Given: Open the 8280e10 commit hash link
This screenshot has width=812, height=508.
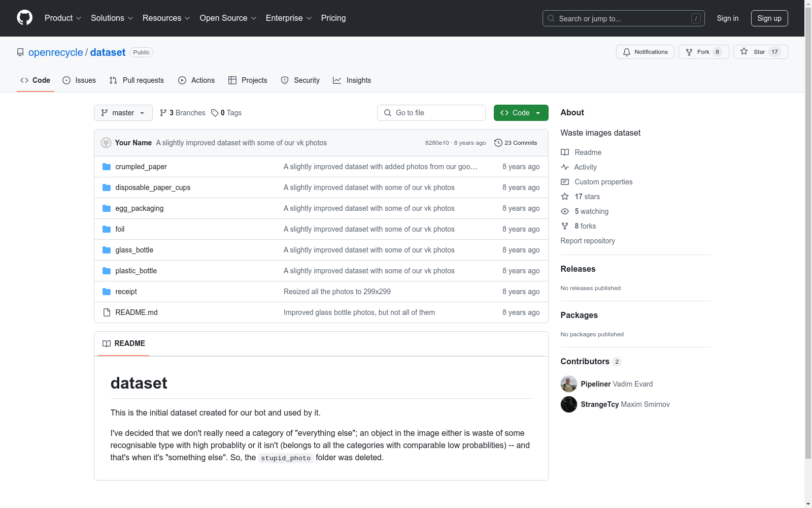Looking at the screenshot, I should [437, 143].
